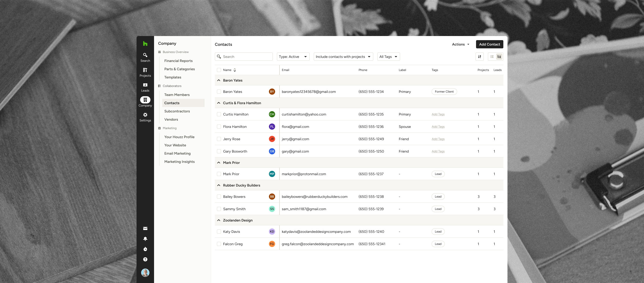Select the checkbox next to Baron Yates
Viewport: 644px width, 283px height.
[x=219, y=92]
